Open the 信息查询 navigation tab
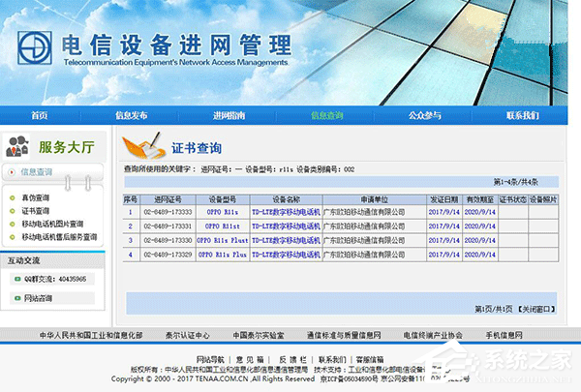Screen dimensions: 581x392 [x=327, y=115]
